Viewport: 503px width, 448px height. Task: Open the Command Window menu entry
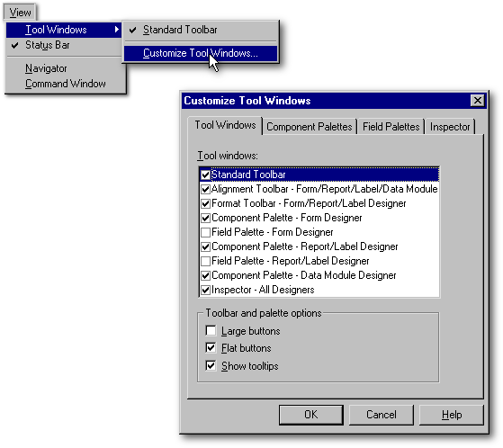click(x=64, y=84)
